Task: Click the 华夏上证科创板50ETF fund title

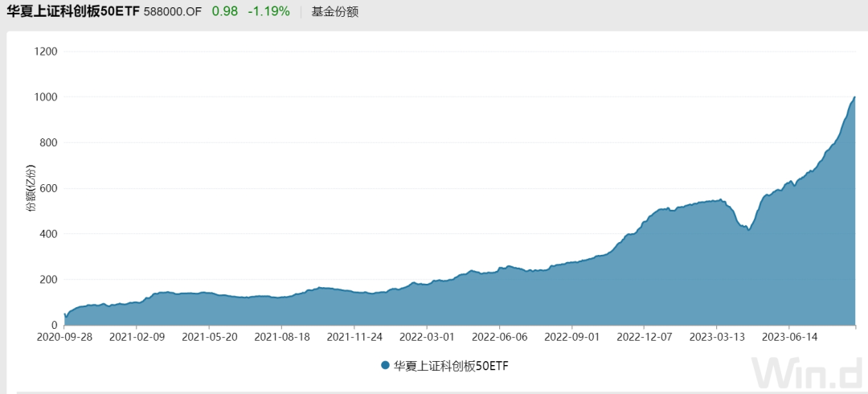Action: [x=73, y=11]
